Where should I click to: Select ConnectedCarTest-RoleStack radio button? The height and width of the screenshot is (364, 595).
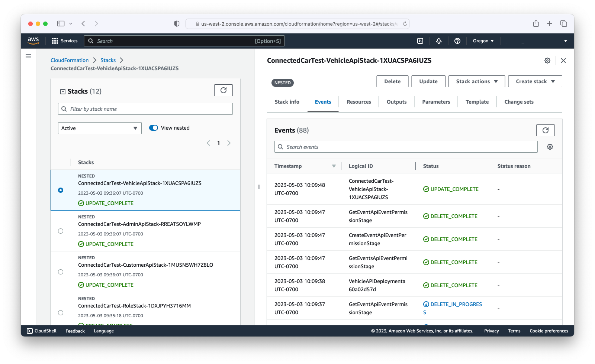point(61,313)
